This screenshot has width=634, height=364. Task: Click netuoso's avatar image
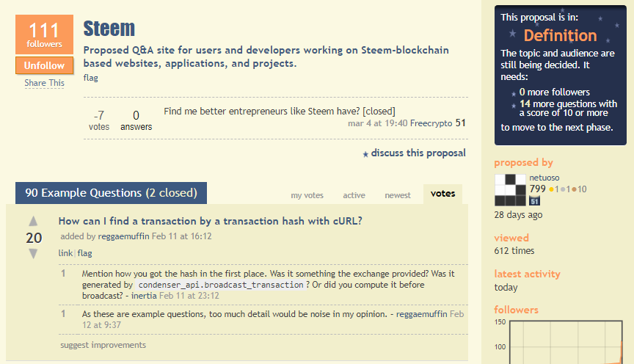(510, 190)
